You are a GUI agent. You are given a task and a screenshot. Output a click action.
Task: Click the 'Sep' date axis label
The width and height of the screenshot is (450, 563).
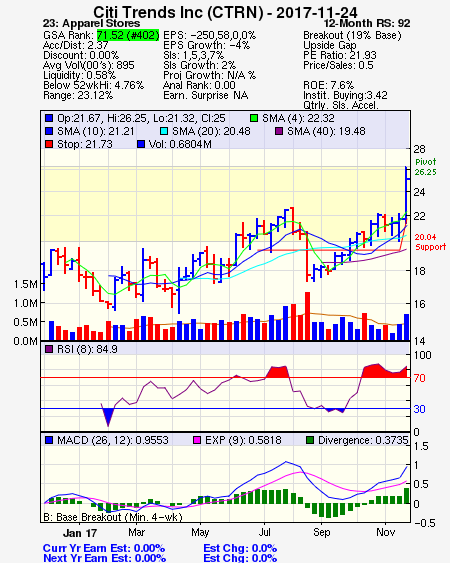pos(321,532)
